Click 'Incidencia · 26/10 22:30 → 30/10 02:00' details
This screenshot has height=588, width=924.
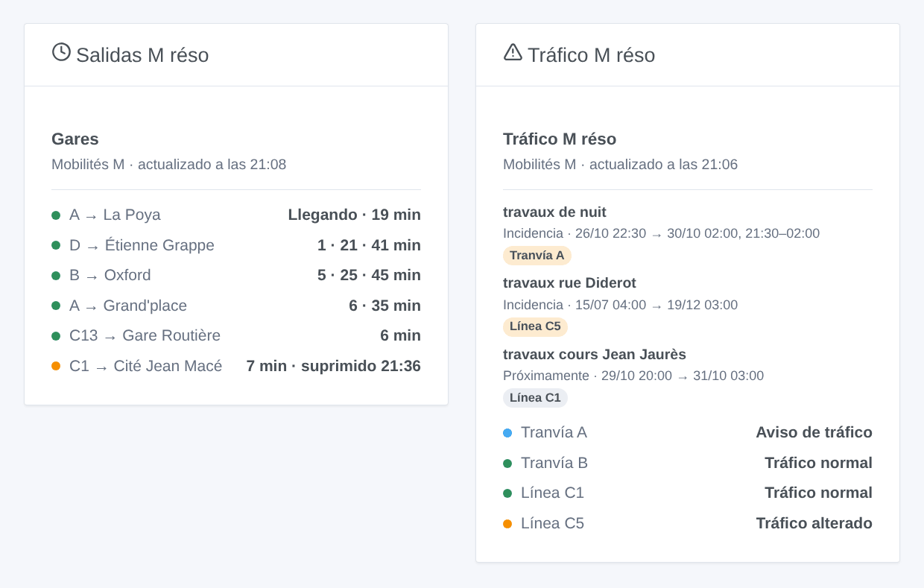pos(661,234)
